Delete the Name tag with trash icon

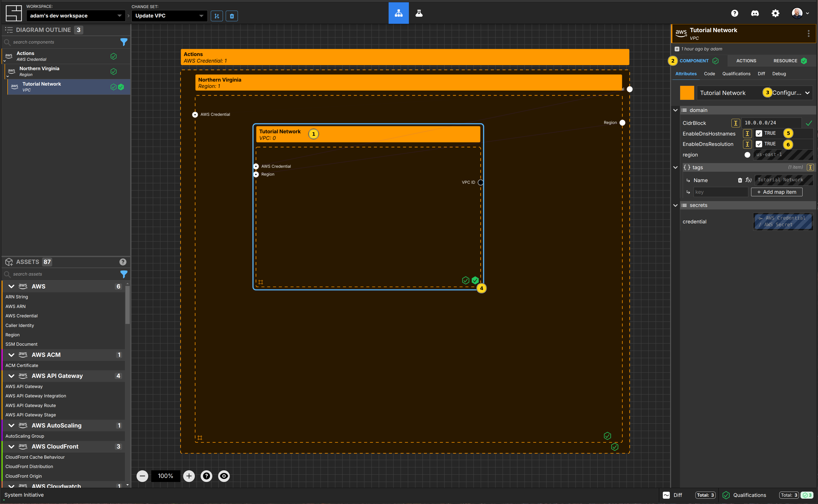(x=740, y=180)
